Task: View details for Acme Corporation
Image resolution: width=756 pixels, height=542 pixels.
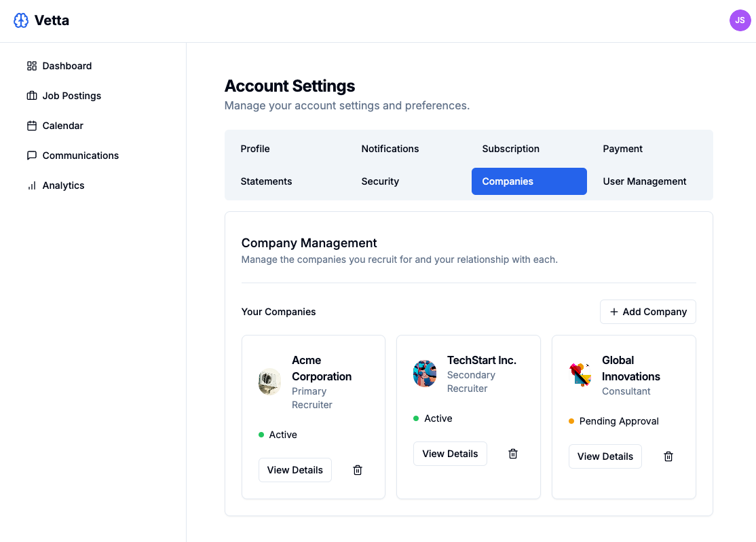Action: click(x=295, y=469)
